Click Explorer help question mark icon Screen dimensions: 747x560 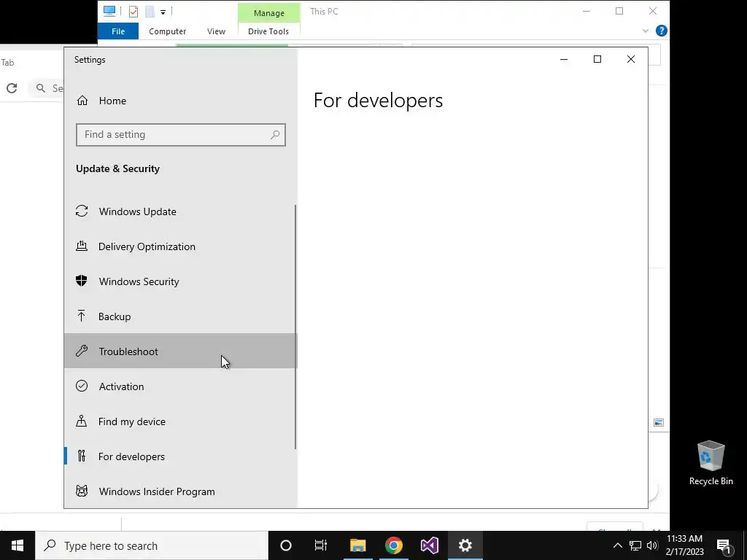[x=661, y=31]
